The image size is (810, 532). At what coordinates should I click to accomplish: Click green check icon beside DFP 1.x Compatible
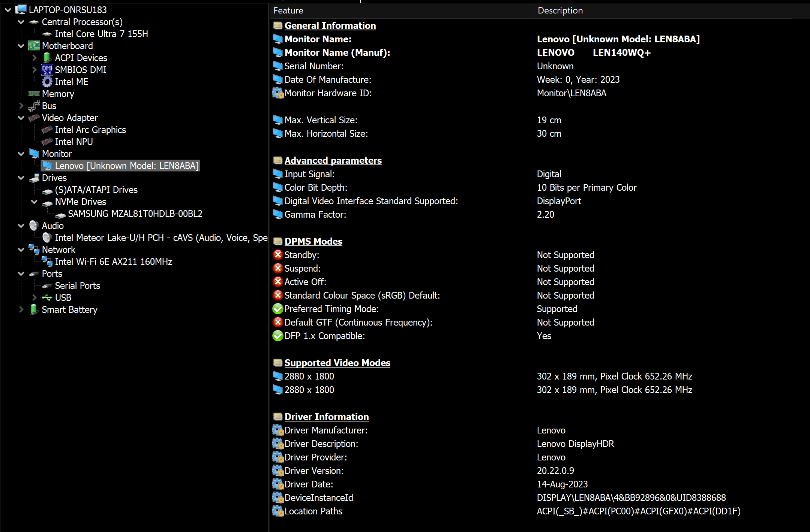(278, 336)
